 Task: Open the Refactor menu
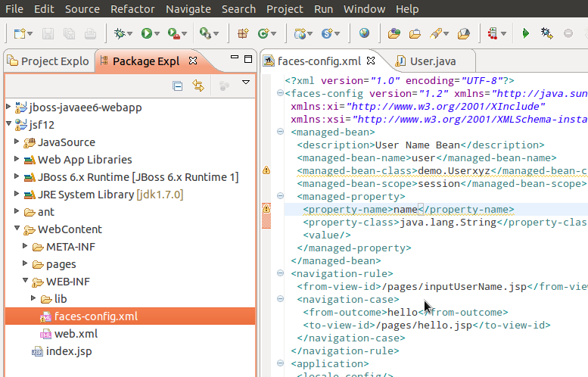pyautogui.click(x=132, y=9)
